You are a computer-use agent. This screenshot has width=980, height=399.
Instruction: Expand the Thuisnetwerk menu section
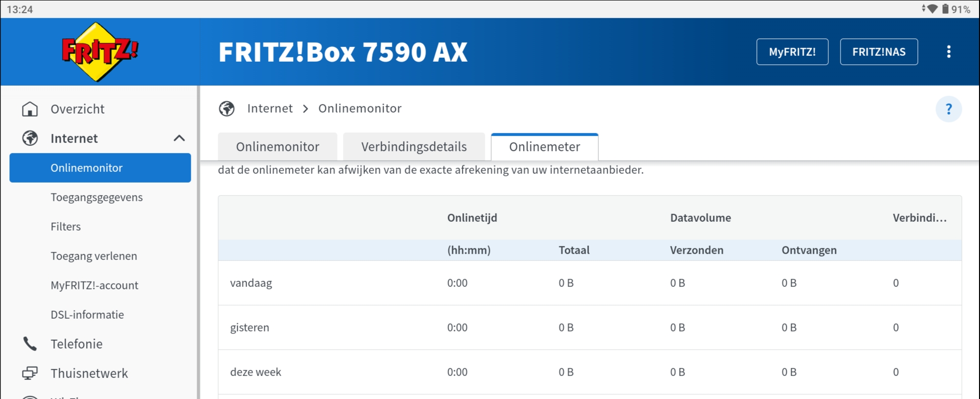pyautogui.click(x=89, y=373)
